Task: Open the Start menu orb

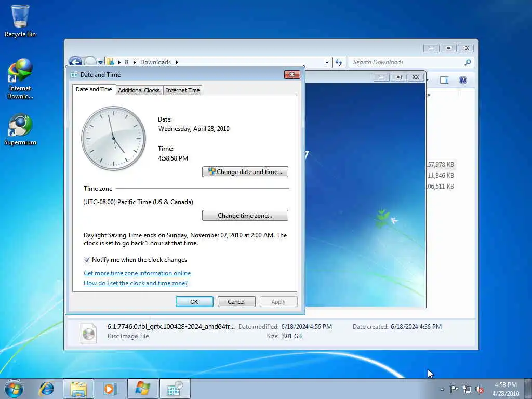Action: pyautogui.click(x=14, y=389)
